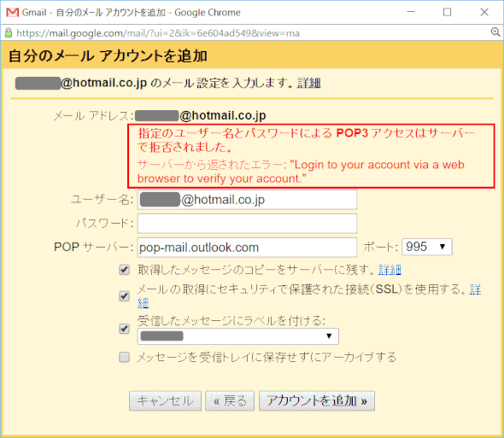This screenshot has height=438, width=504.
Task: Focus the ユーザー名 input field
Action: [247, 200]
